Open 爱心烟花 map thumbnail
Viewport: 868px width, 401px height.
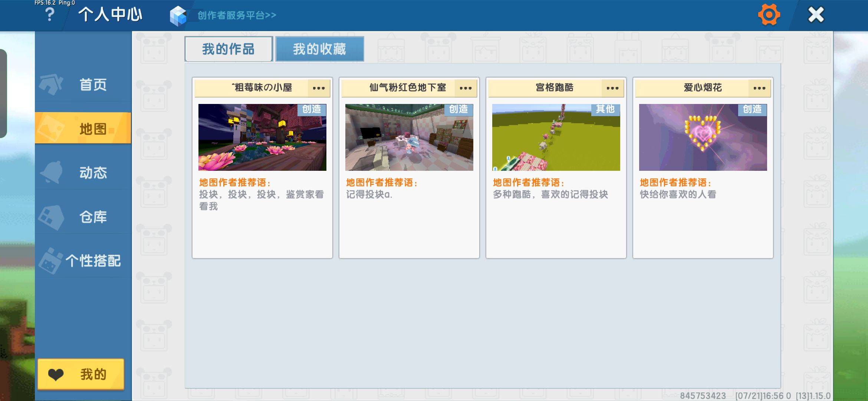click(703, 137)
